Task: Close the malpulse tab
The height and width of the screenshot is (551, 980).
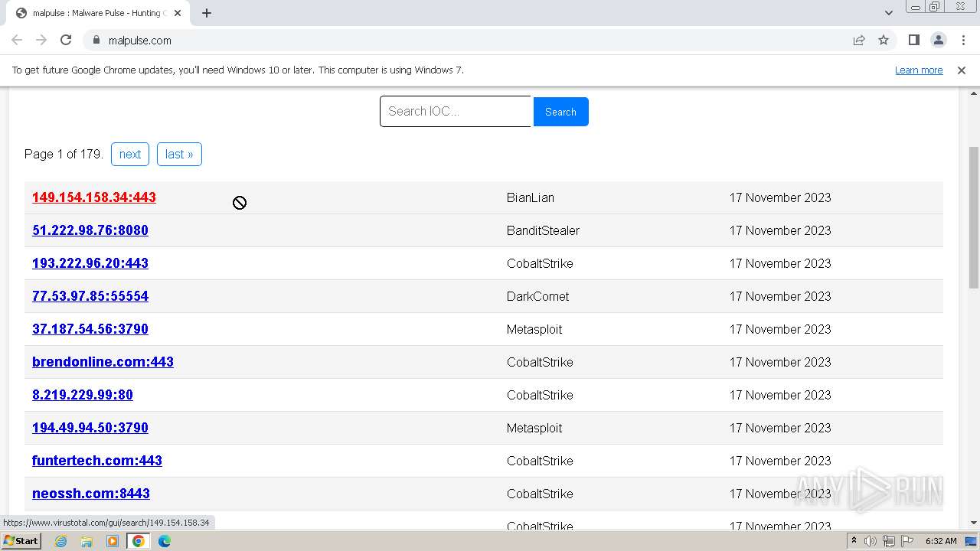Action: 178,13
